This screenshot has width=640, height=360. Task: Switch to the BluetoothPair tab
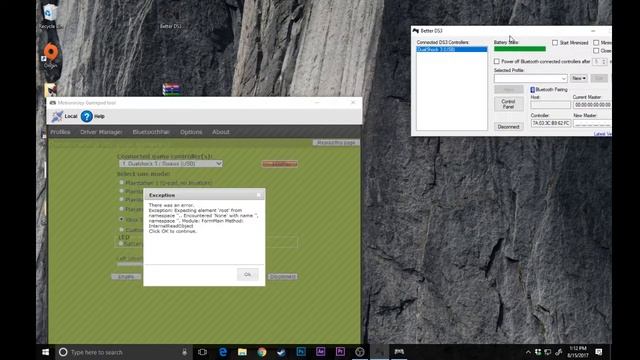[x=151, y=132]
